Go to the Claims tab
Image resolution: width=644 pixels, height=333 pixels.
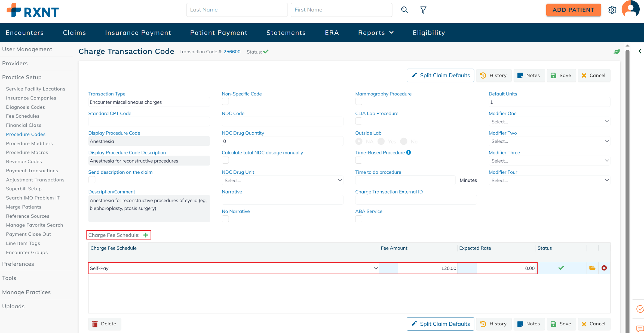(74, 33)
